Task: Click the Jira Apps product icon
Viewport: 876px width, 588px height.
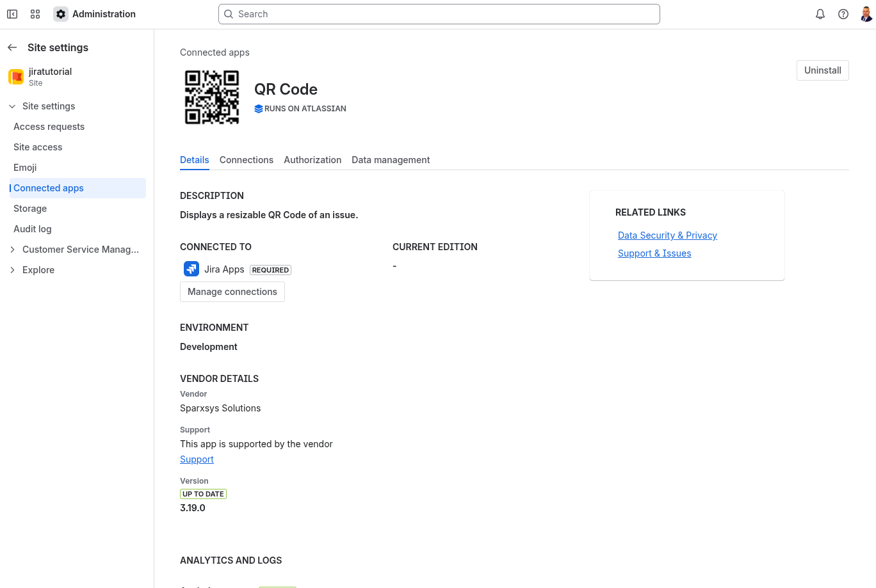Action: [191, 269]
